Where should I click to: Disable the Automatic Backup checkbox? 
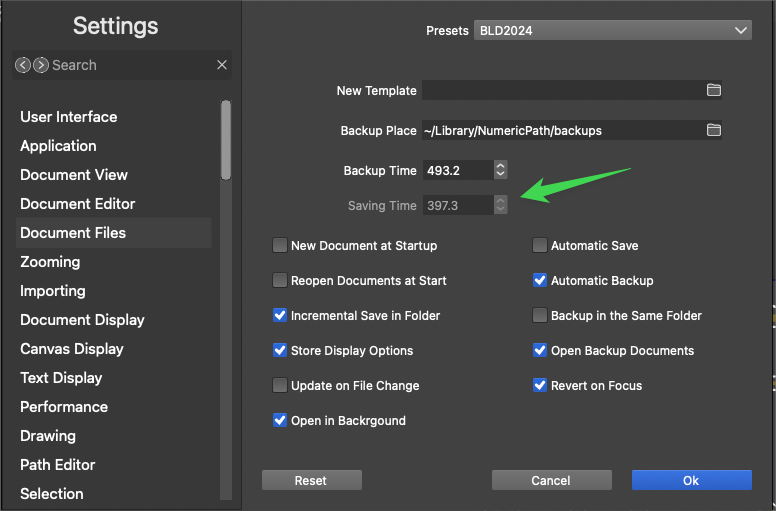(540, 280)
